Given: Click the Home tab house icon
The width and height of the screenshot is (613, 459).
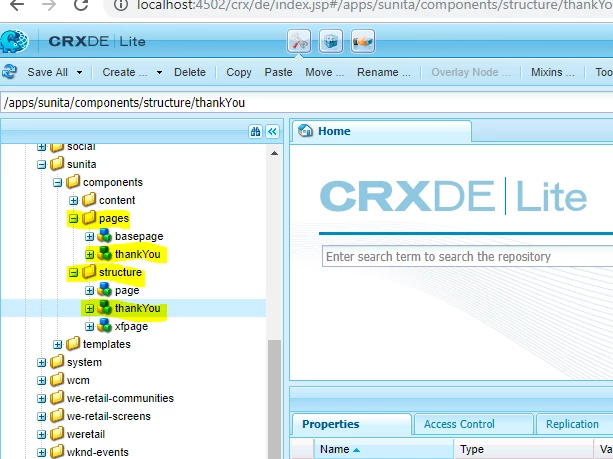Looking at the screenshot, I should pyautogui.click(x=305, y=131).
